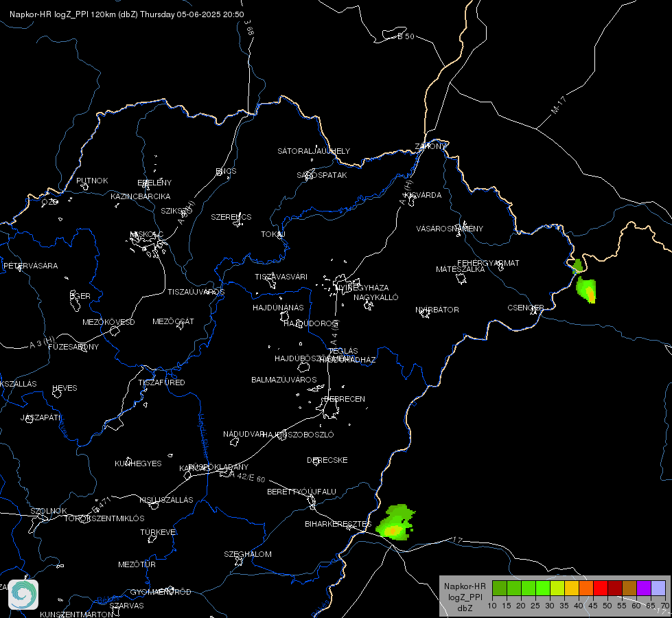Click the Napkor-HR title timestamp text
This screenshot has width=672, height=618.
[x=127, y=14]
